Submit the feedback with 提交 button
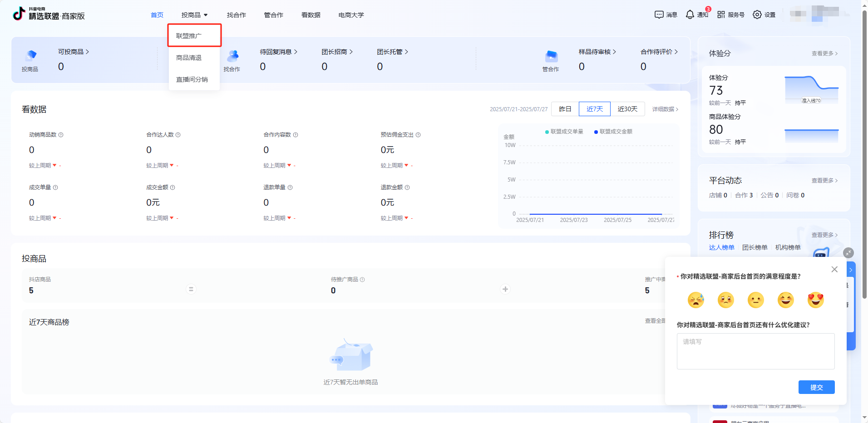Image resolution: width=868 pixels, height=423 pixels. [816, 387]
